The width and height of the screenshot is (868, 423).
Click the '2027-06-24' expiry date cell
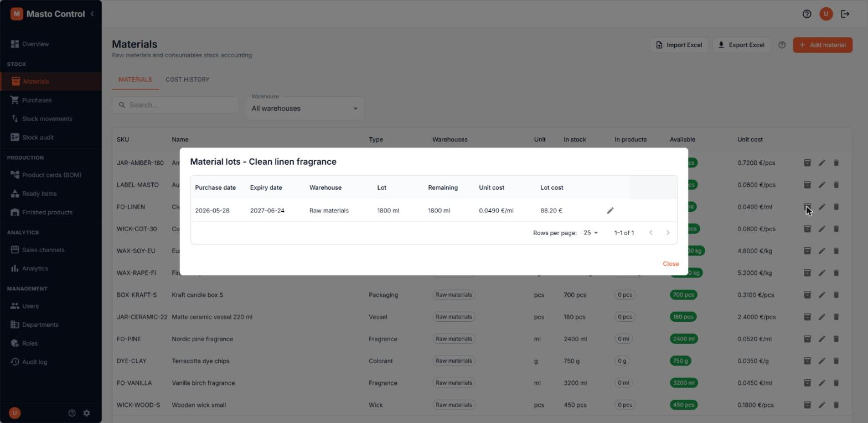click(x=267, y=211)
